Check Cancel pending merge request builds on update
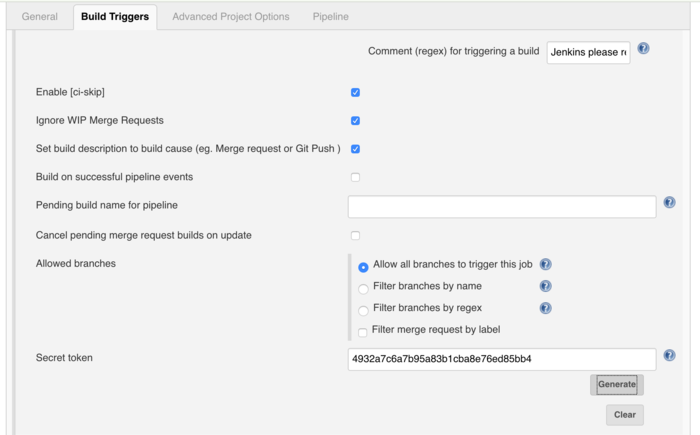 click(x=355, y=235)
